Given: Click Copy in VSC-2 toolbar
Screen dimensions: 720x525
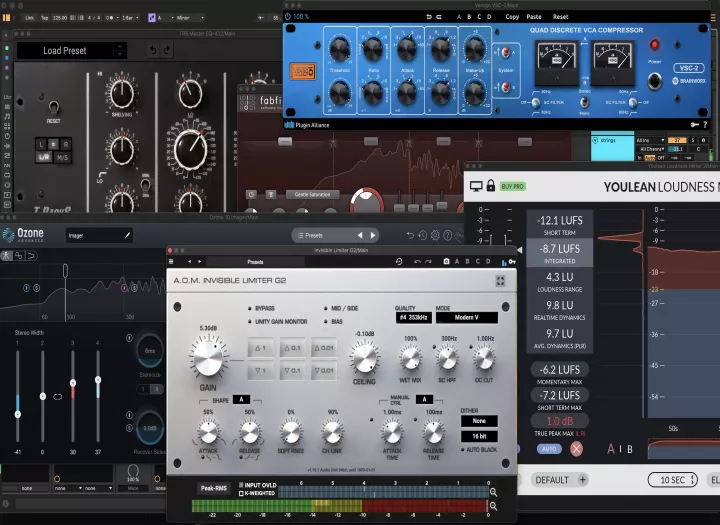Looking at the screenshot, I should [512, 17].
